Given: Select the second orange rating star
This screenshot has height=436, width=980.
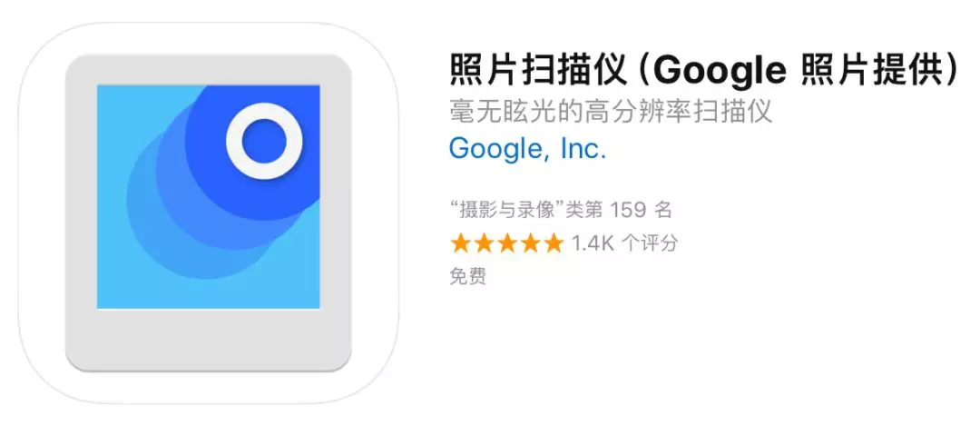Looking at the screenshot, I should tap(484, 243).
